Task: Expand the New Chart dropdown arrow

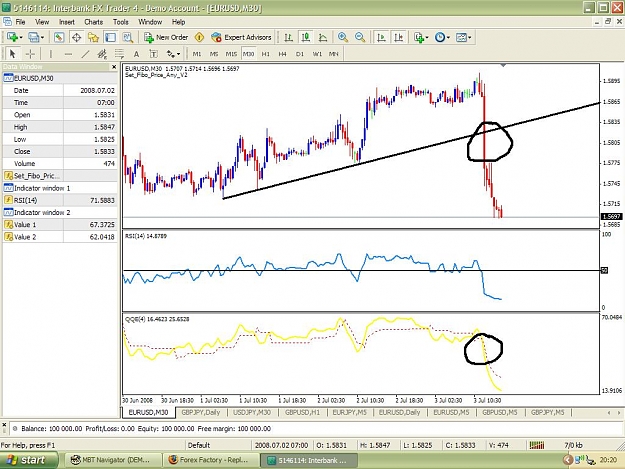Action: [21, 38]
